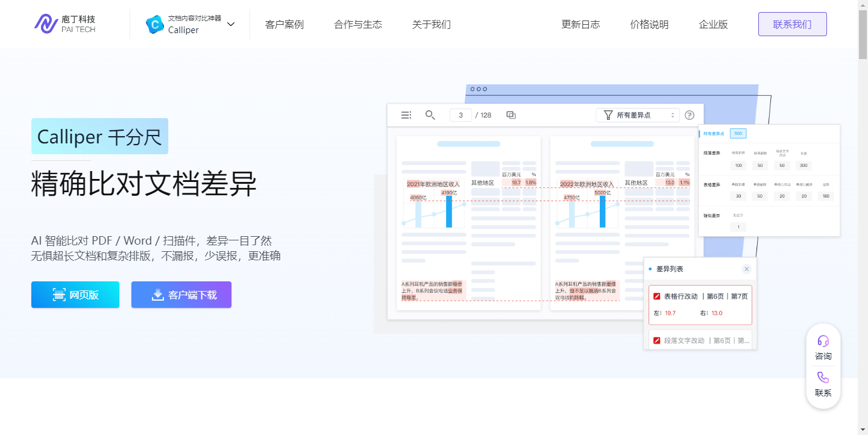Viewport: 868px width, 435px height.
Task: Go to the 关于我们 page
Action: pos(432,24)
